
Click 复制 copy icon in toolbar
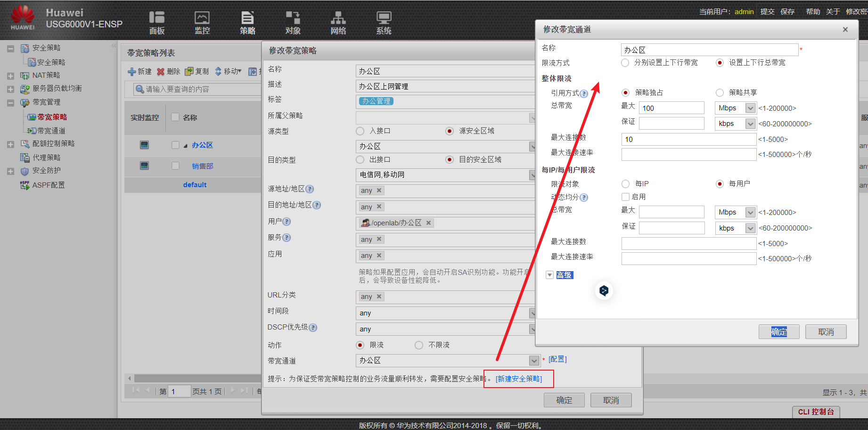click(x=189, y=72)
